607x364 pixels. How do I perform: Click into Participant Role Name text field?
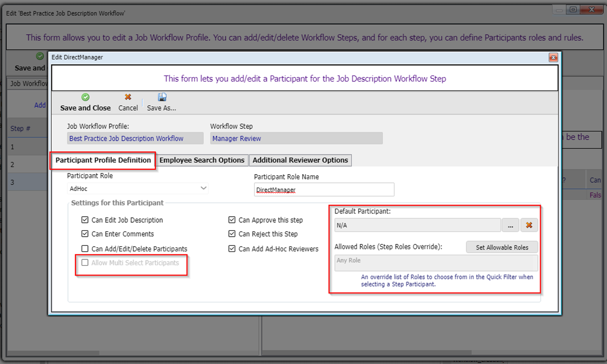(324, 190)
